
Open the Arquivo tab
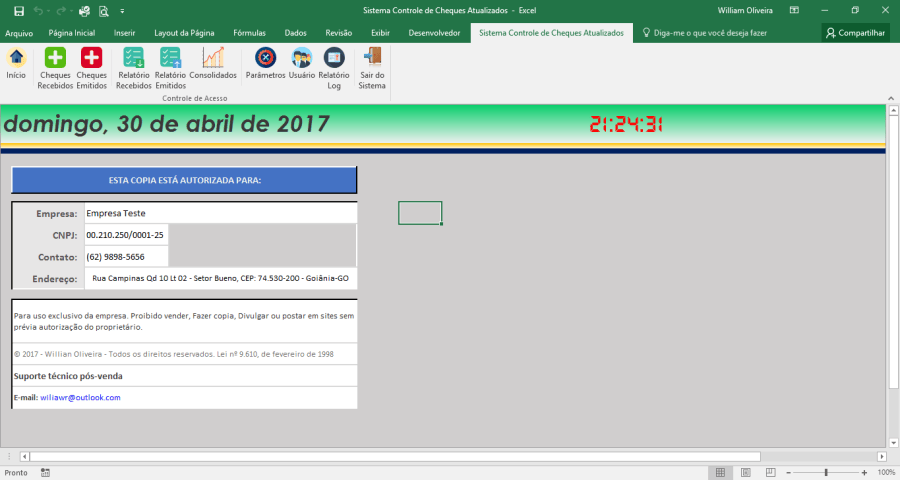click(x=19, y=33)
